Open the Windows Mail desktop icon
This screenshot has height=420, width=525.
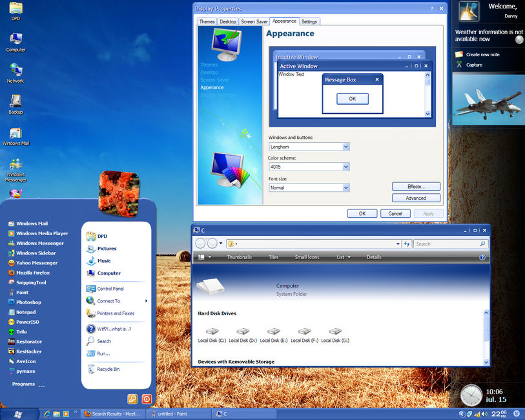pos(15,136)
